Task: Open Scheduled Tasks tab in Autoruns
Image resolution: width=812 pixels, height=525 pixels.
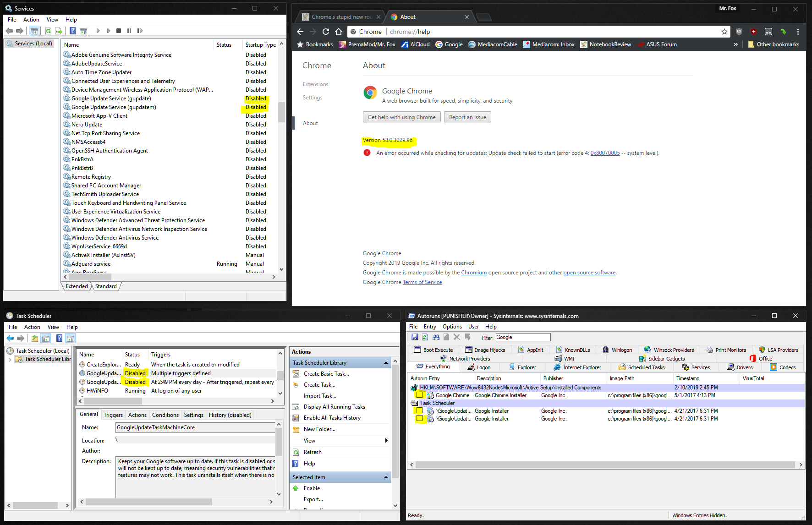Action: click(x=642, y=367)
